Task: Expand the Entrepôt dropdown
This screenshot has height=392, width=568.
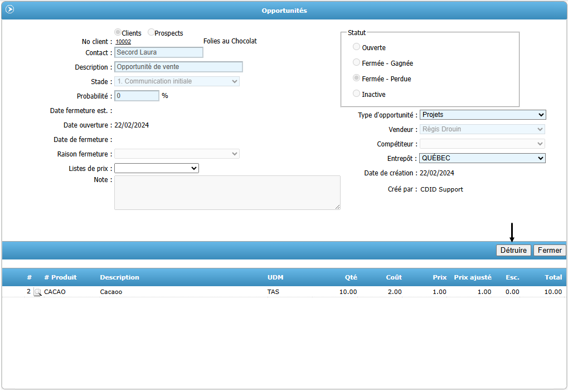Action: point(482,158)
